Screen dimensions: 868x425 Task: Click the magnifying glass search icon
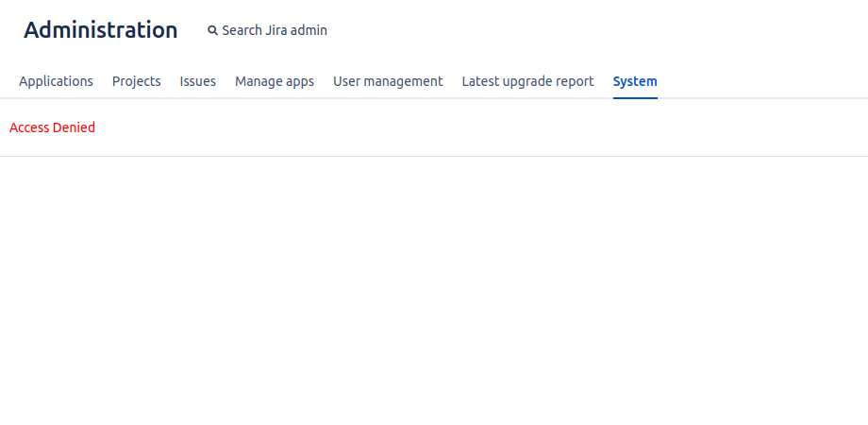coord(212,30)
